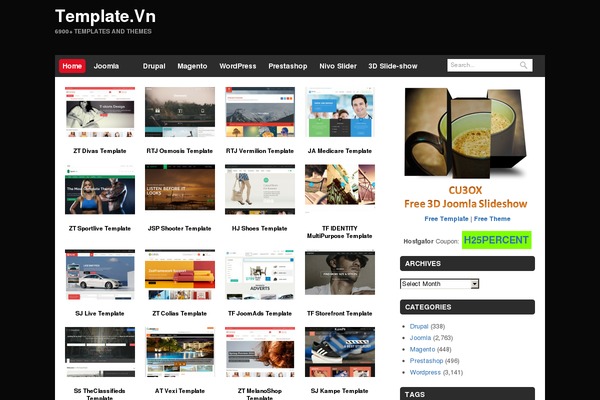Click the AT Vexi Template title link

click(x=180, y=391)
